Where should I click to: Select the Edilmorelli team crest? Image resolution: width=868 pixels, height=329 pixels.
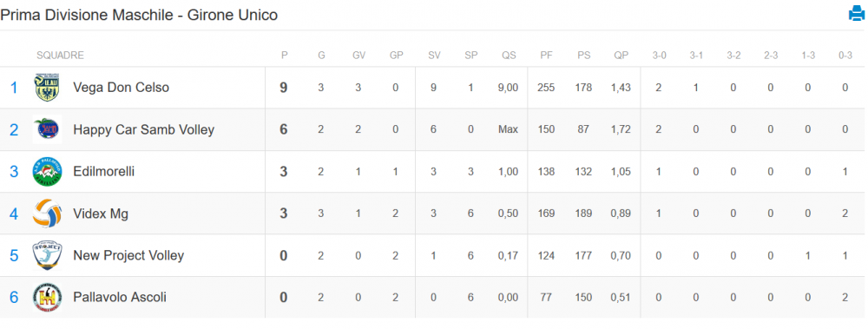(x=47, y=172)
